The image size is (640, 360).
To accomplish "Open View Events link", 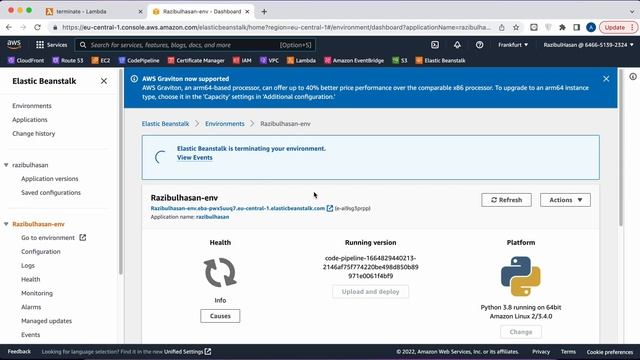I will (x=195, y=158).
